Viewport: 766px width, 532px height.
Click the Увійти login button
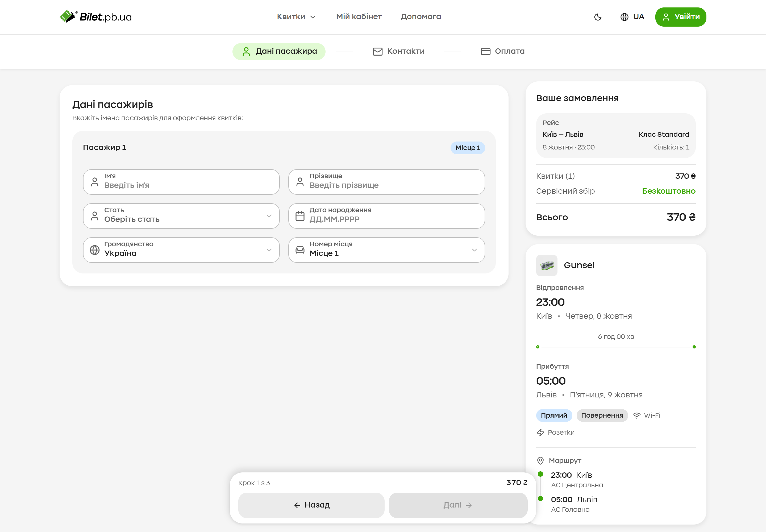(x=680, y=17)
